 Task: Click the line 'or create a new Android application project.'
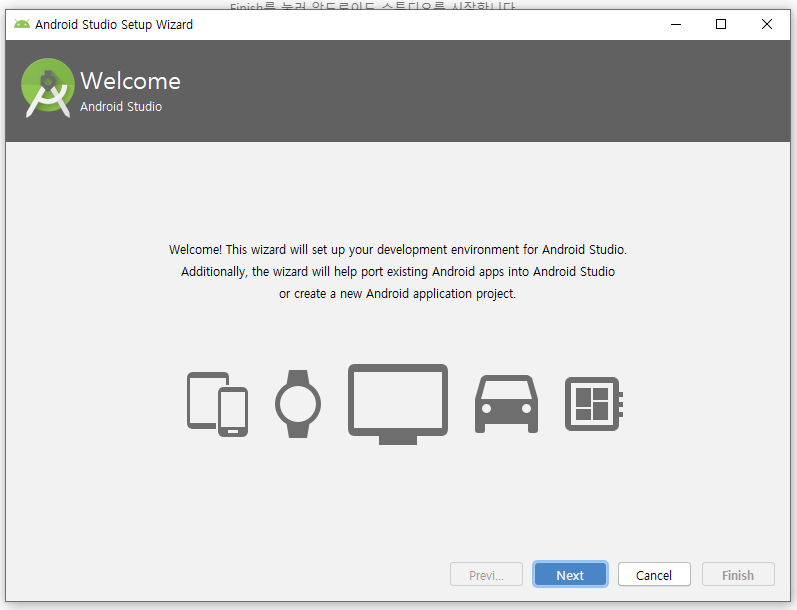click(397, 294)
